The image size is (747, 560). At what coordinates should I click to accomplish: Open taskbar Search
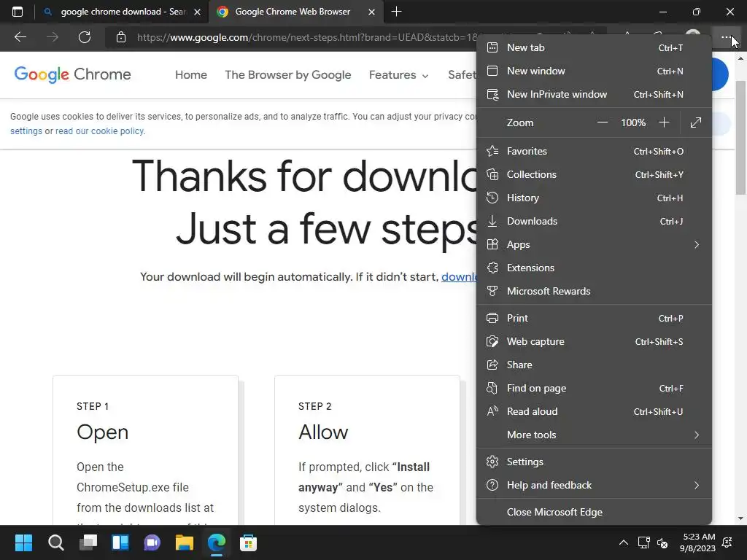pos(55,542)
